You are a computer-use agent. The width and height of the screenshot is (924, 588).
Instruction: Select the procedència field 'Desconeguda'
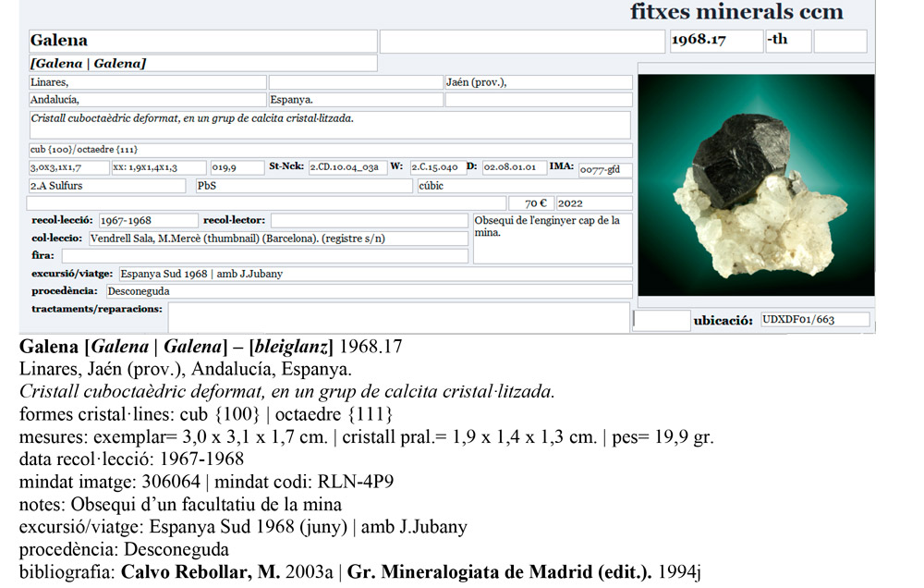369,291
